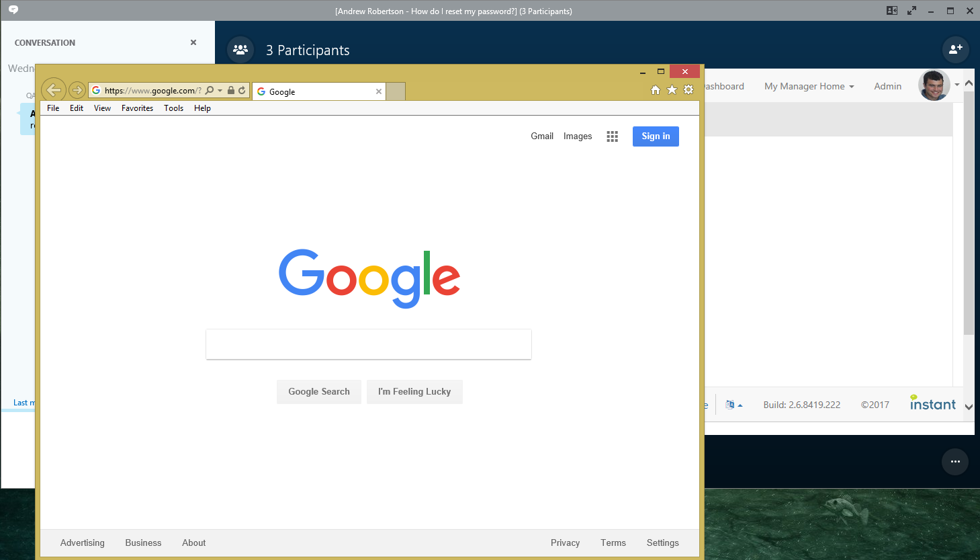Click the security lock icon in address bar
980x560 pixels.
click(231, 90)
